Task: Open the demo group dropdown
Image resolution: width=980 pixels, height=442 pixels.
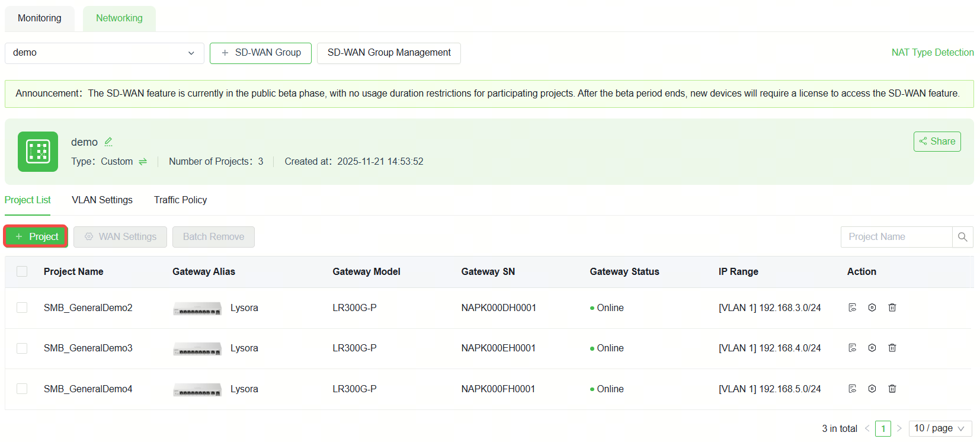Action: [104, 53]
